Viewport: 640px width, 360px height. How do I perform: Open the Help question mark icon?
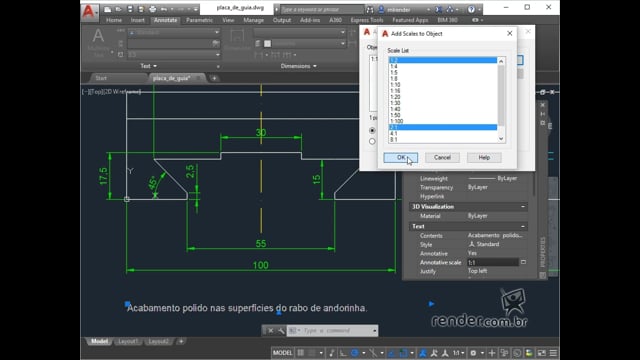click(x=471, y=9)
